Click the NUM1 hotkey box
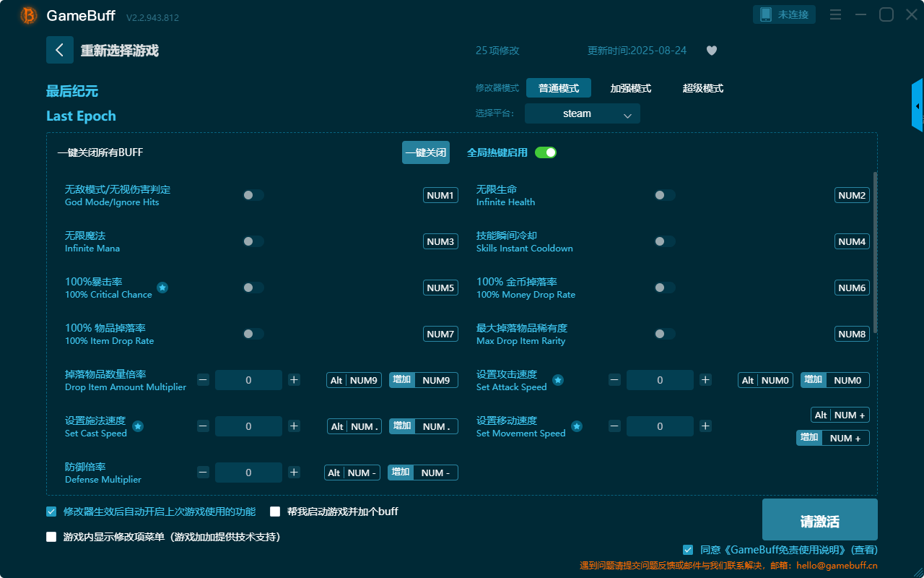The height and width of the screenshot is (578, 924). coord(440,195)
